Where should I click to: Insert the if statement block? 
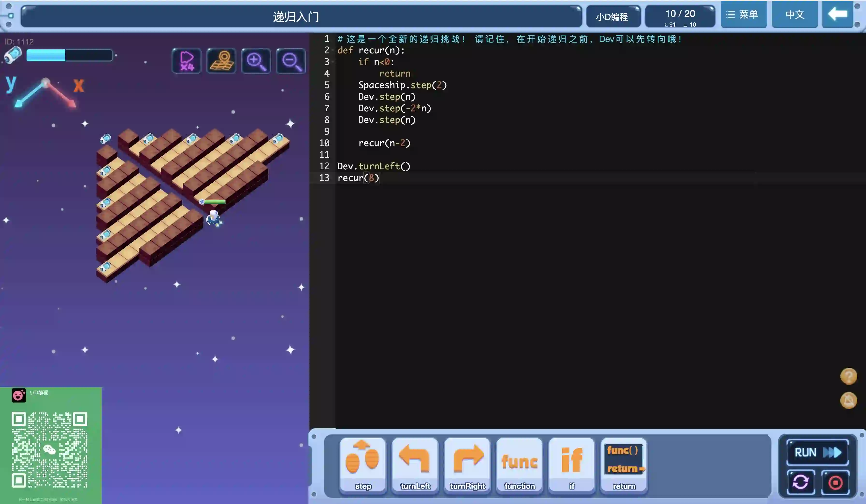pos(572,465)
